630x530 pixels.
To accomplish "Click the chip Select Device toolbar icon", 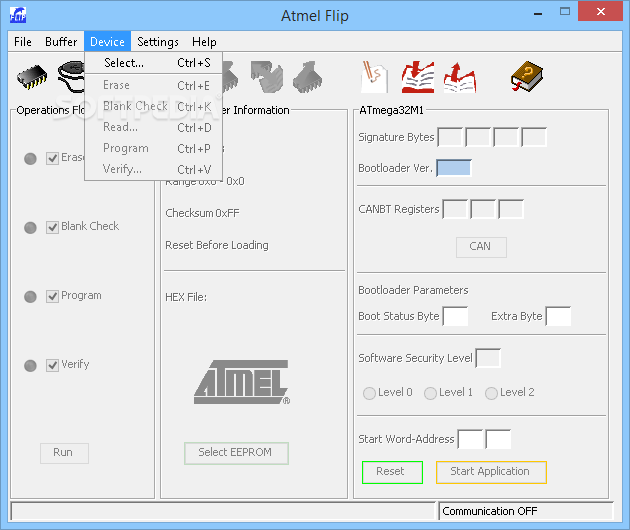I will (x=32, y=77).
